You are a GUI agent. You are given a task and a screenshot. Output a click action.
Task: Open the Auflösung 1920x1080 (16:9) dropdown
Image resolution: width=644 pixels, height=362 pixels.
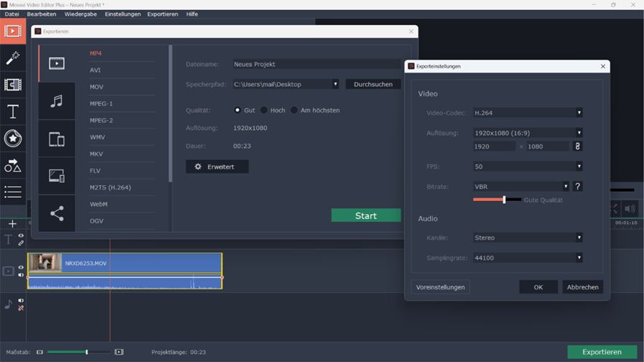528,133
